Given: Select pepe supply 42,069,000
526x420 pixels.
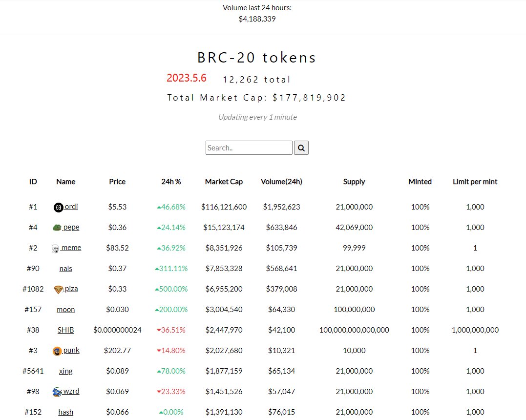Looking at the screenshot, I should coord(354,227).
